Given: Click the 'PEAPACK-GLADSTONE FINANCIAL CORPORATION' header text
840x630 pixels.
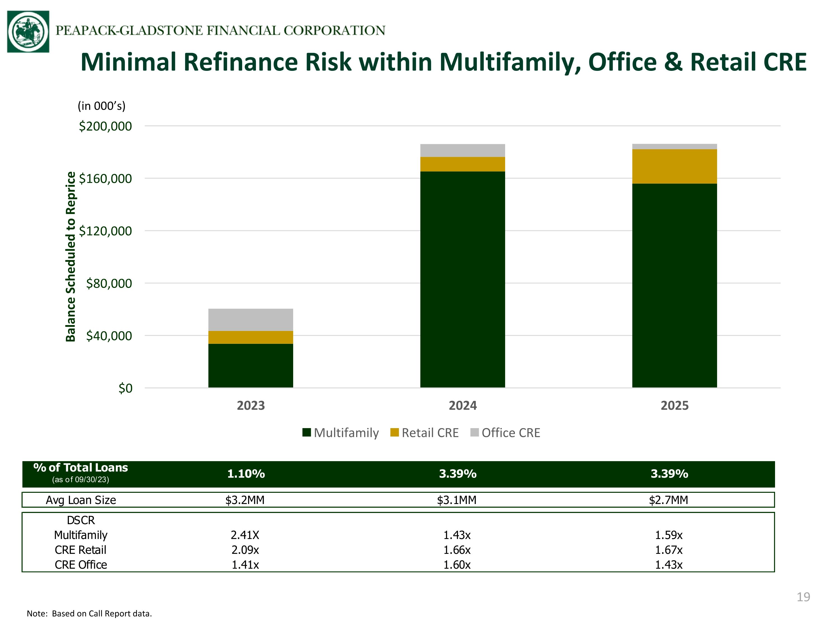Looking at the screenshot, I should tap(220, 30).
